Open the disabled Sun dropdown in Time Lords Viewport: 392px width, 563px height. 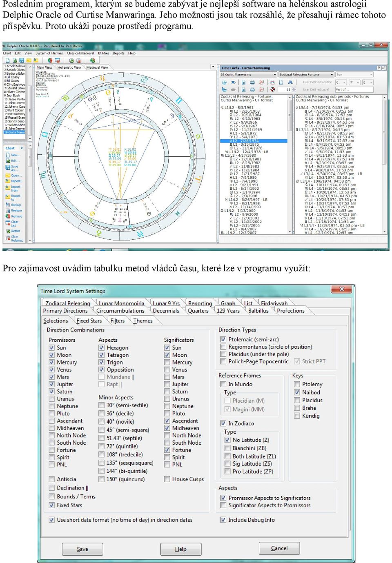point(354,75)
